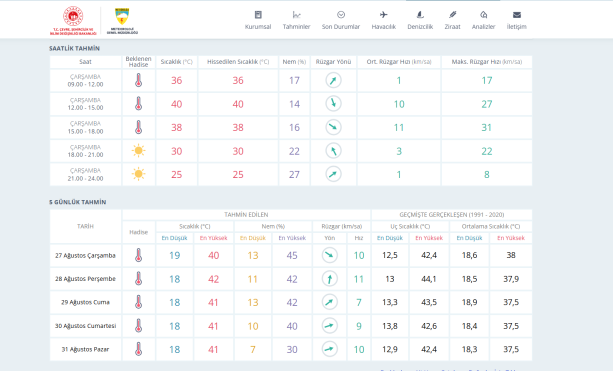This screenshot has height=371, width=613.
Task: Click the Rüzgar Yönü column header
Action: tap(333, 62)
